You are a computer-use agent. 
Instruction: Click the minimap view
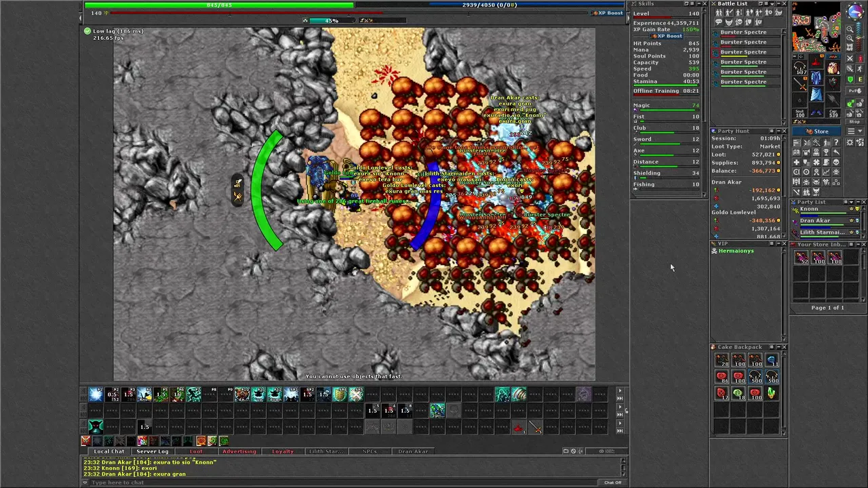click(816, 27)
